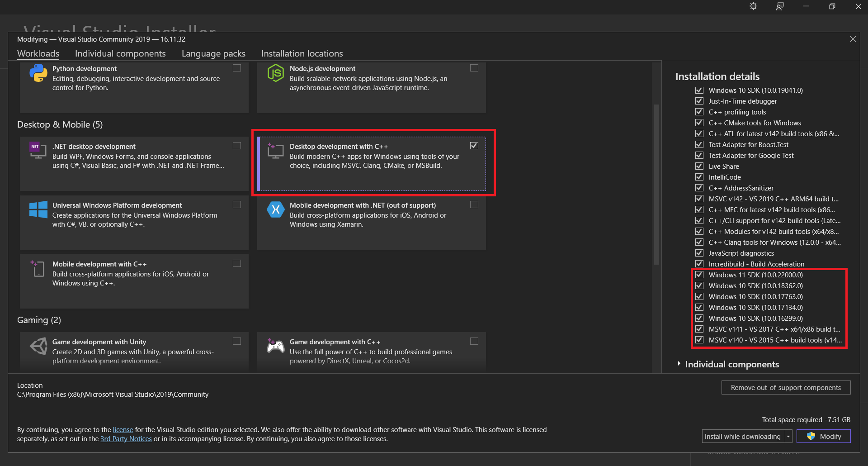Click the 'Gaming (2)' section heading
This screenshot has height=466, width=868.
click(x=39, y=320)
